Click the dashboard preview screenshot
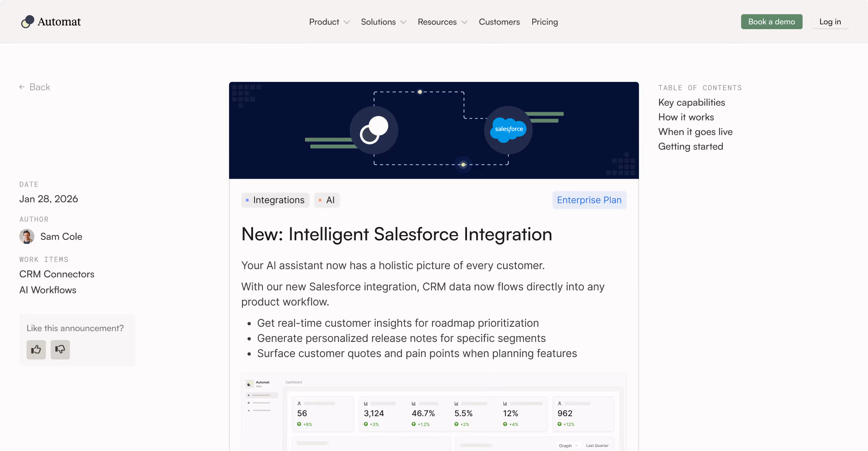 (x=434, y=412)
